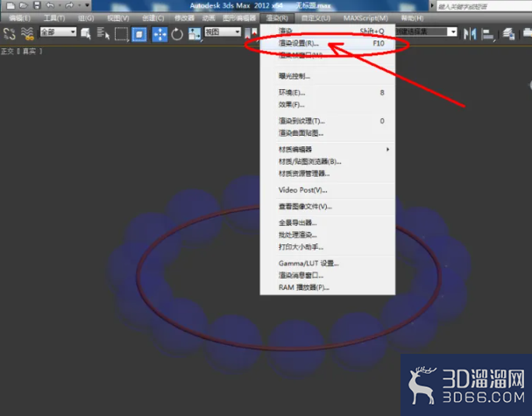Click the Undo arrow icon
The height and width of the screenshot is (416, 532).
pos(50,5)
